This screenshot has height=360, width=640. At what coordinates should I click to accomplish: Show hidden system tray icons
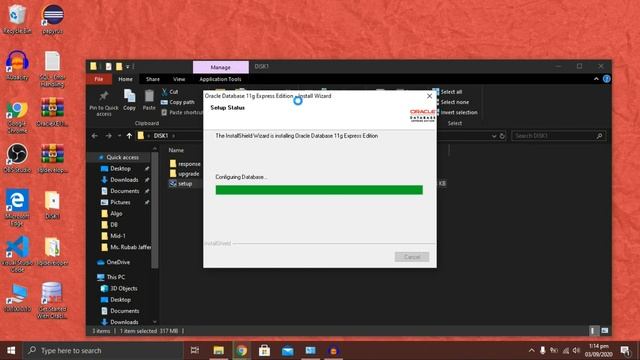pyautogui.click(x=531, y=350)
